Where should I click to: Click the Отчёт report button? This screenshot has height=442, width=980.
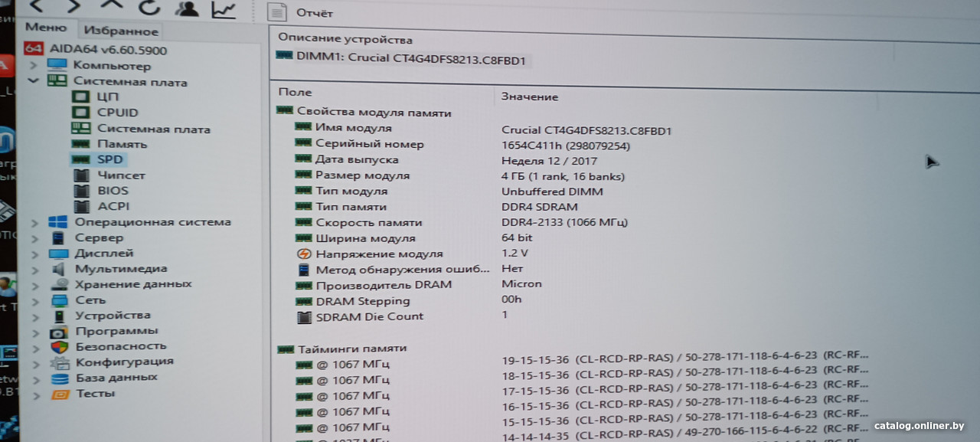pos(302,12)
